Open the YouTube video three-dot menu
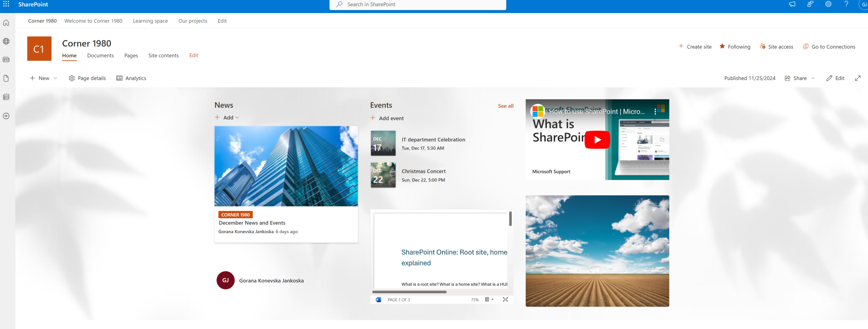 [655, 111]
